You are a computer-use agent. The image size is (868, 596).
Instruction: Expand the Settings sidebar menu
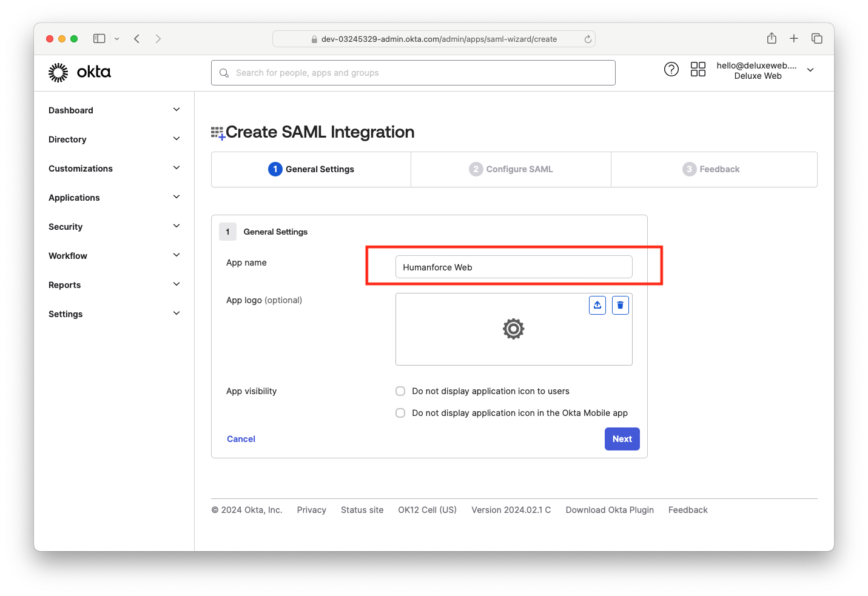[115, 314]
